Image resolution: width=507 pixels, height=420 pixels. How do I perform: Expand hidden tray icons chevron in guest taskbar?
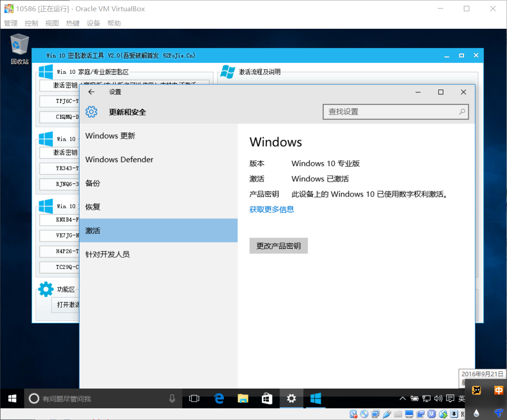(403, 399)
